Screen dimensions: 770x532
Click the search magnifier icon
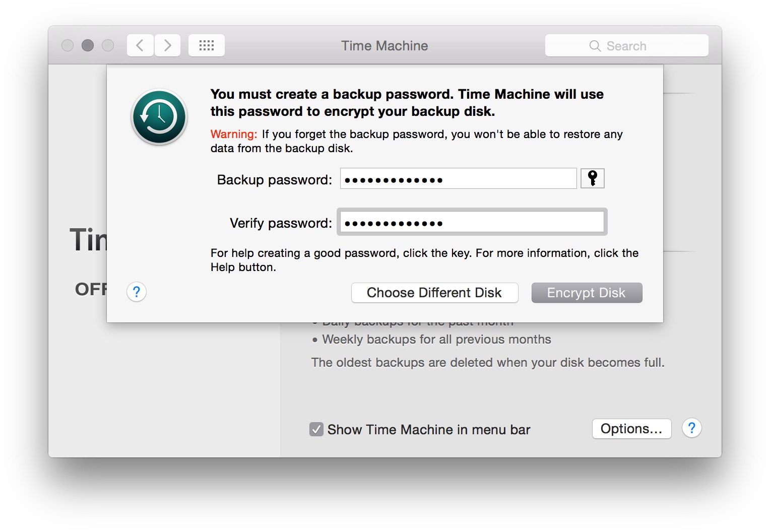pos(595,46)
